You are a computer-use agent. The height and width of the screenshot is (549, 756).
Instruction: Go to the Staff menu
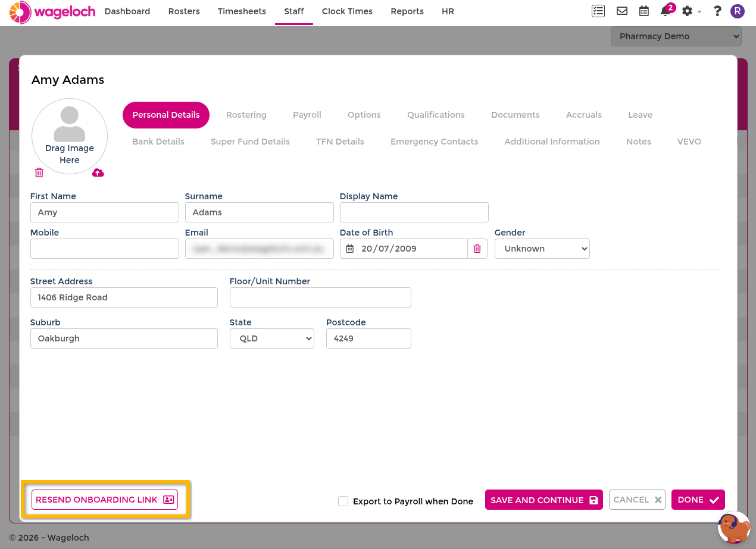294,11
